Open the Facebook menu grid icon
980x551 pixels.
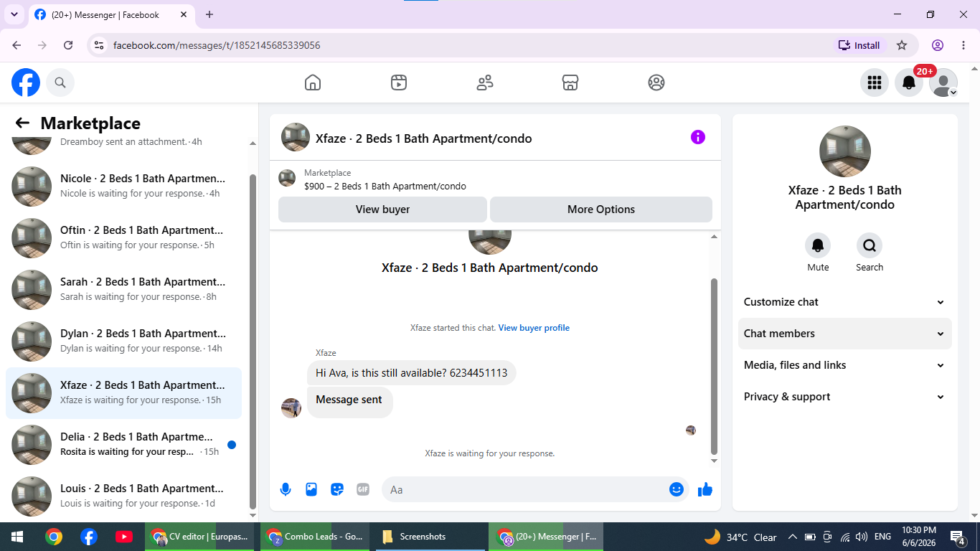[x=874, y=83]
